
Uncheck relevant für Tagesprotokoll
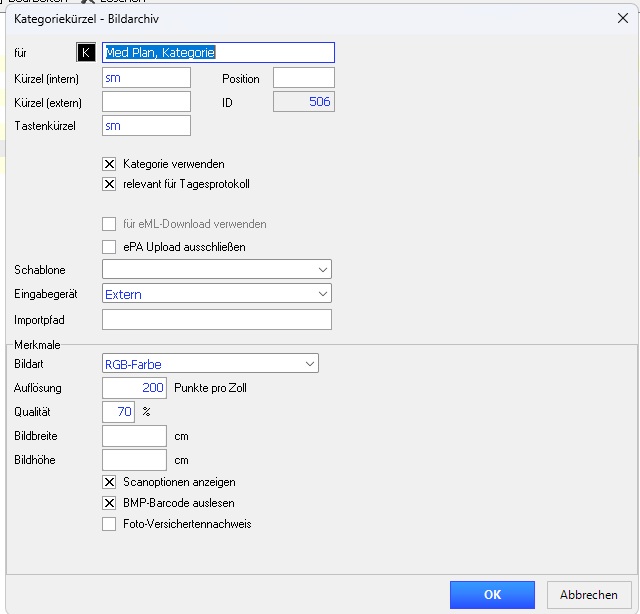click(109, 184)
